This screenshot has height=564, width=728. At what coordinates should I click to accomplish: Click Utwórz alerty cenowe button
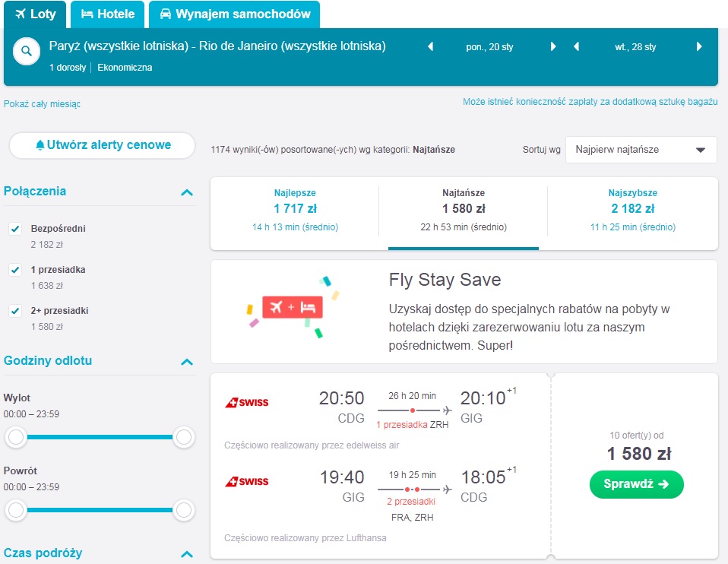102,145
